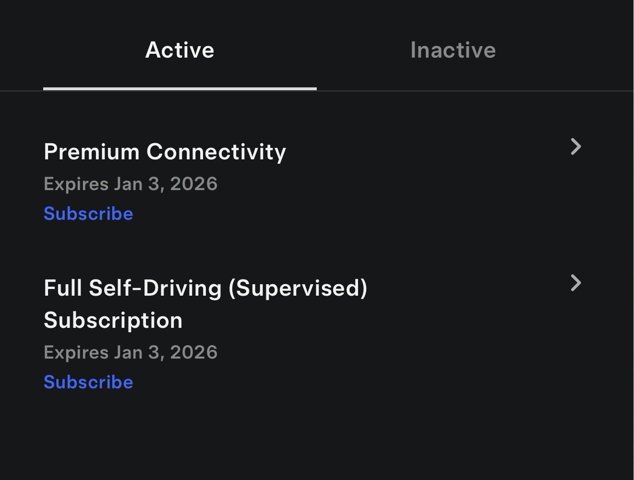Tap the Premium Connectivity title

pos(165,152)
